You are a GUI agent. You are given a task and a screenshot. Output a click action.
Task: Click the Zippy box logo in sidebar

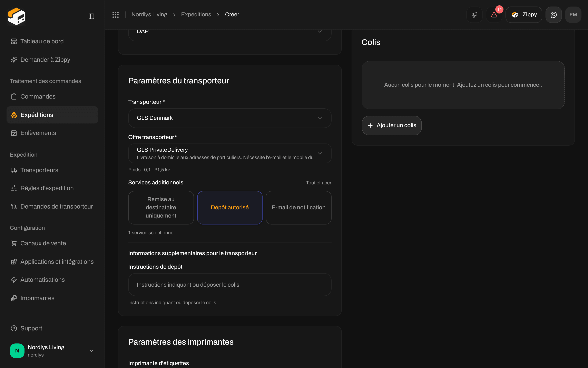click(x=16, y=16)
